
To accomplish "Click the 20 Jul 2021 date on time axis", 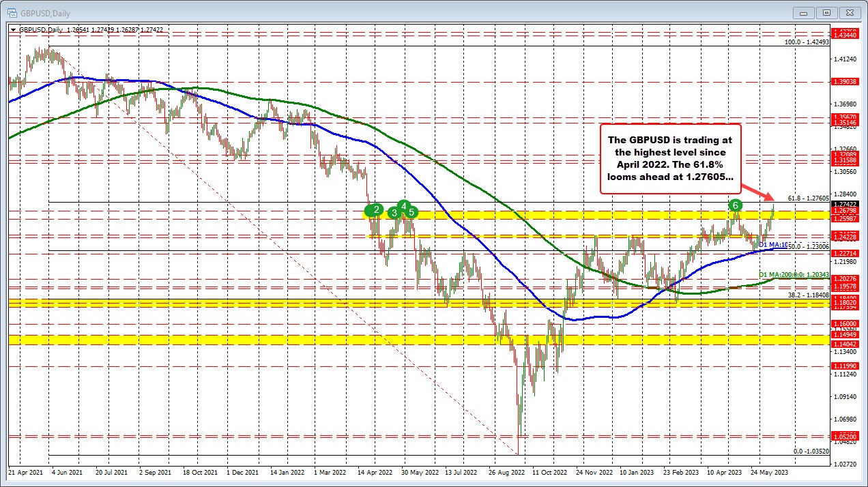I will (111, 471).
